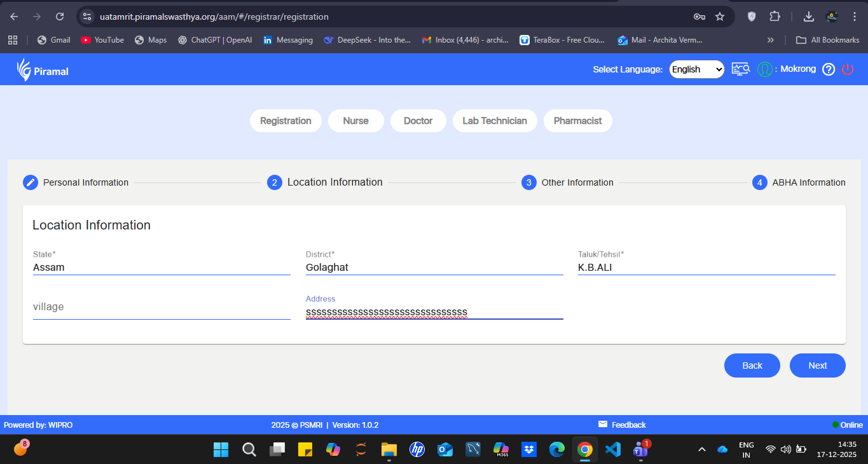Select the Pharmacist tab
This screenshot has width=868, height=464.
pos(577,121)
